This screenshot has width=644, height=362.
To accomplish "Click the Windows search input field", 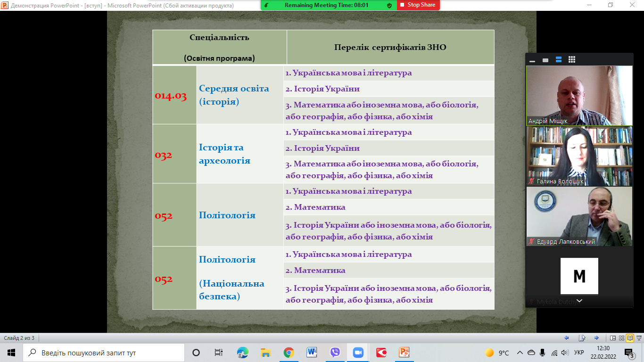I will click(104, 353).
